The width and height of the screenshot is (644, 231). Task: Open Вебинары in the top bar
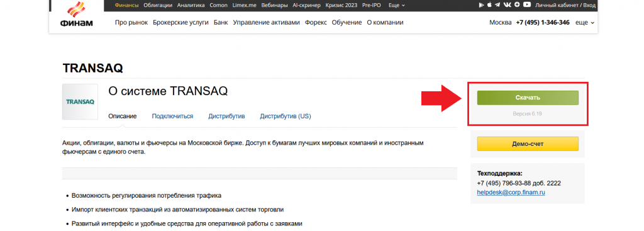coord(274,5)
